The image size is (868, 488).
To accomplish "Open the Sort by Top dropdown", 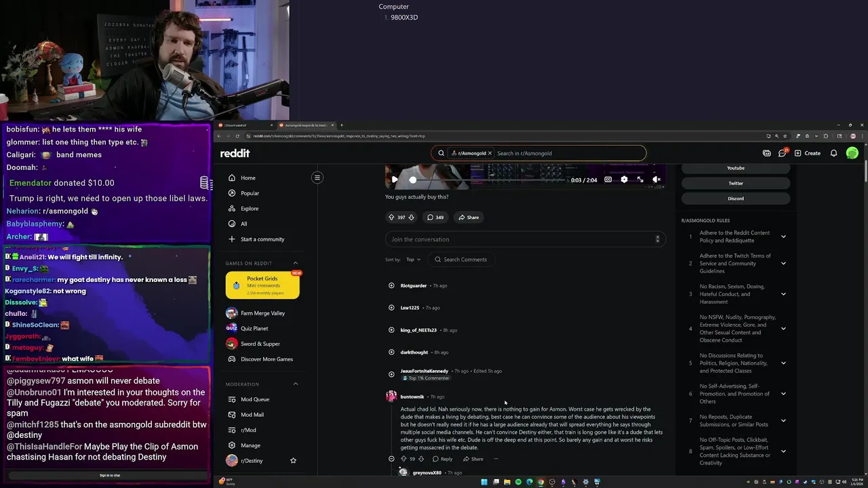I will click(x=413, y=260).
